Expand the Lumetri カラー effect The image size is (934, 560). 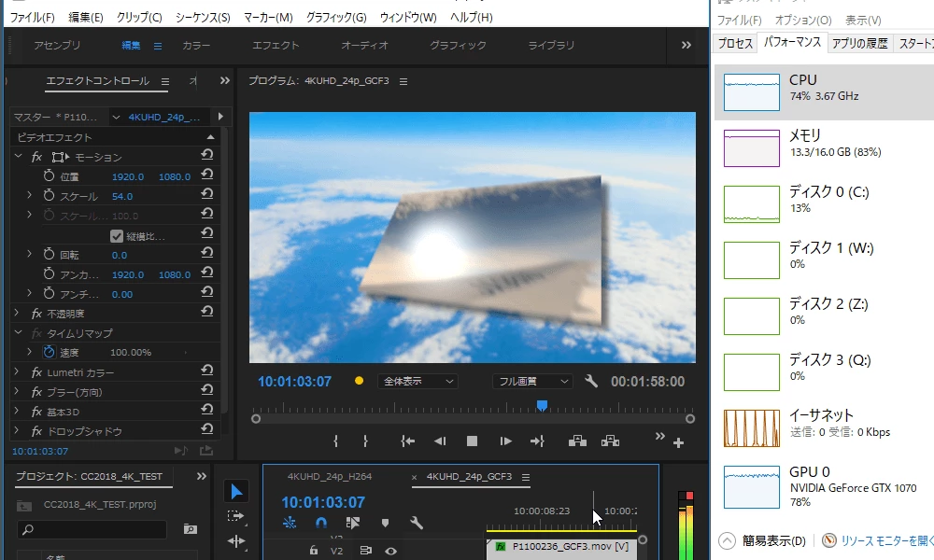(17, 371)
